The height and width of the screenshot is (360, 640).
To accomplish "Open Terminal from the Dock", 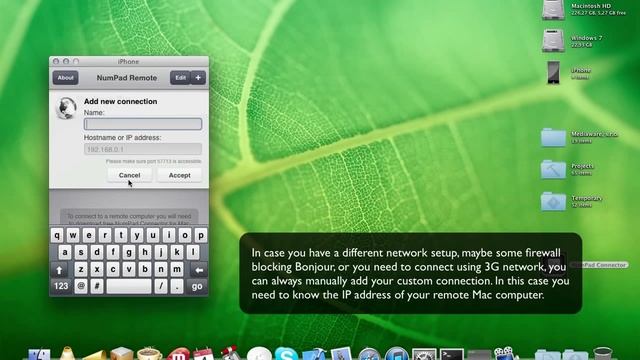I will point(451,354).
